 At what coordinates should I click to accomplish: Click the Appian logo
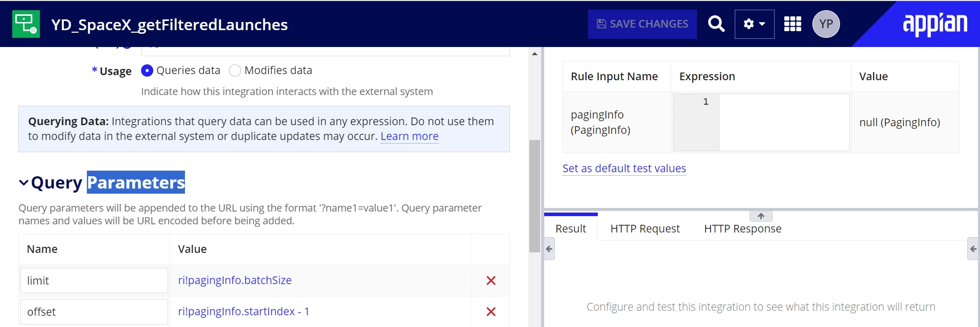click(935, 24)
